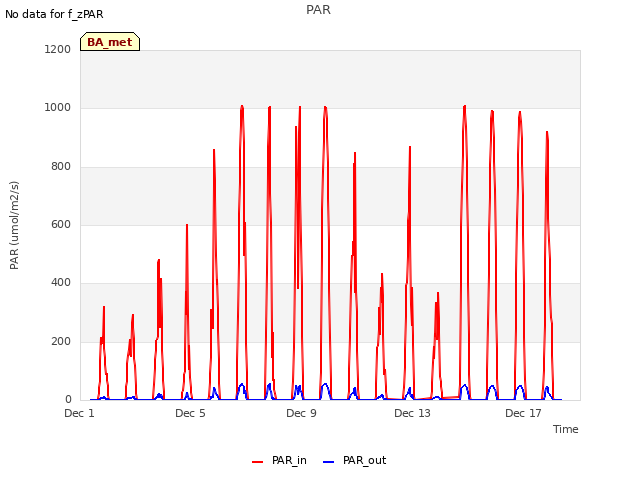Image resolution: width=640 pixels, height=480 pixels.
Task: Click the 0 y-axis tick label
Action: (x=68, y=399)
